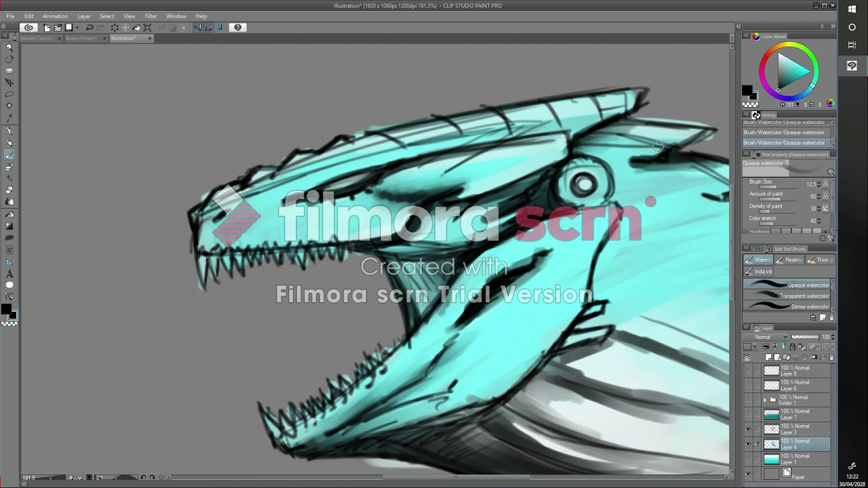Open the color wheel type switch icon
Image resolution: width=868 pixels, height=488 pixels.
point(830,104)
